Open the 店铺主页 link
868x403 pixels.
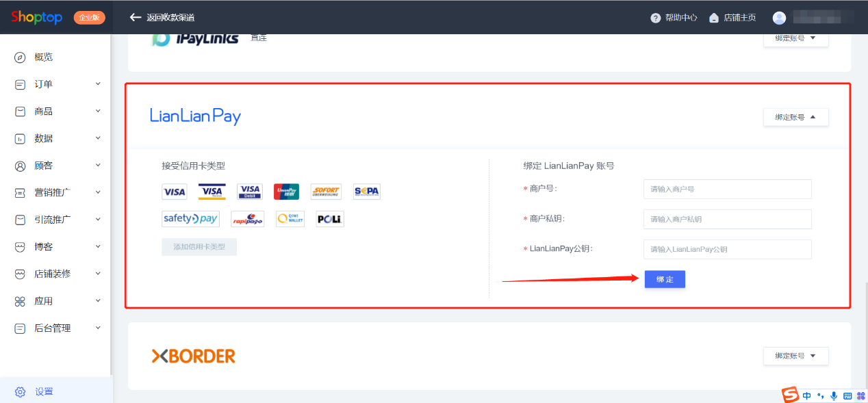point(739,18)
